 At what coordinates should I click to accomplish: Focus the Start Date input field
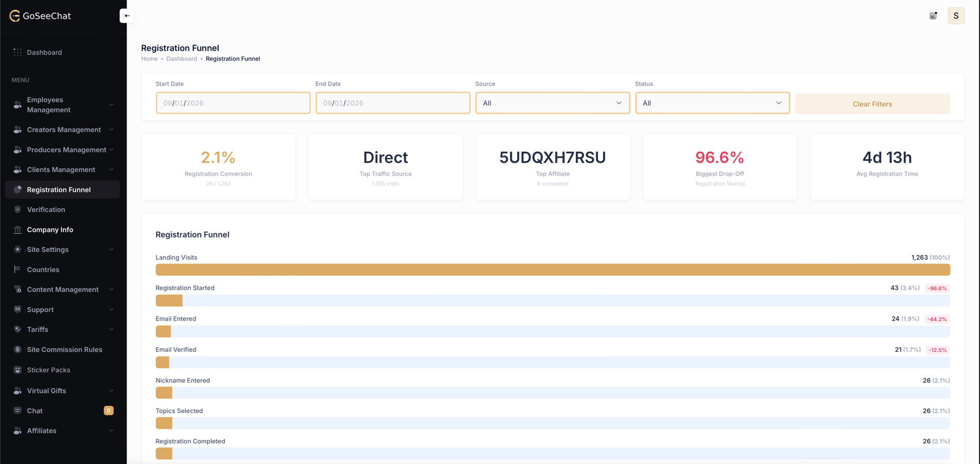tap(233, 103)
